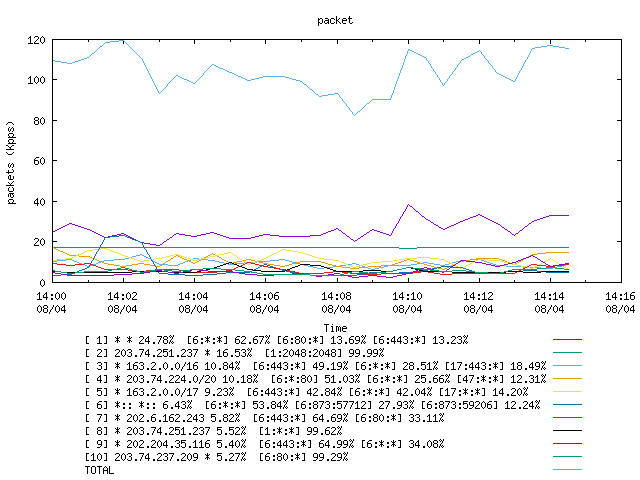Click the y-axis value 20

(39, 242)
